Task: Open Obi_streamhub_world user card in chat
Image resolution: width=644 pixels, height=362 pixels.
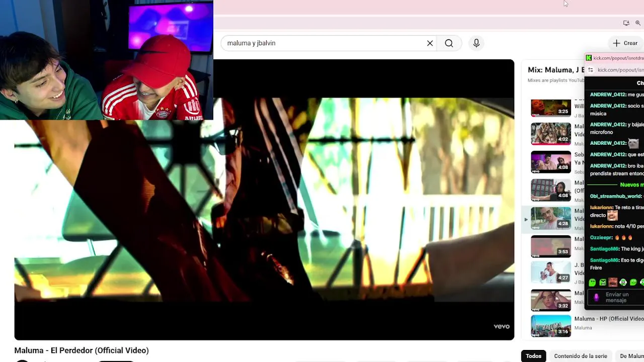Action: pos(616,196)
